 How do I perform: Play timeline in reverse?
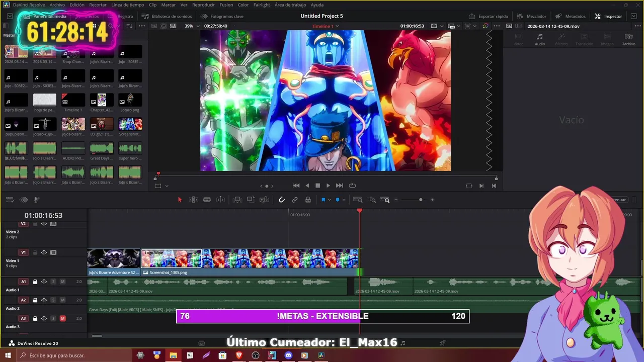(307, 186)
